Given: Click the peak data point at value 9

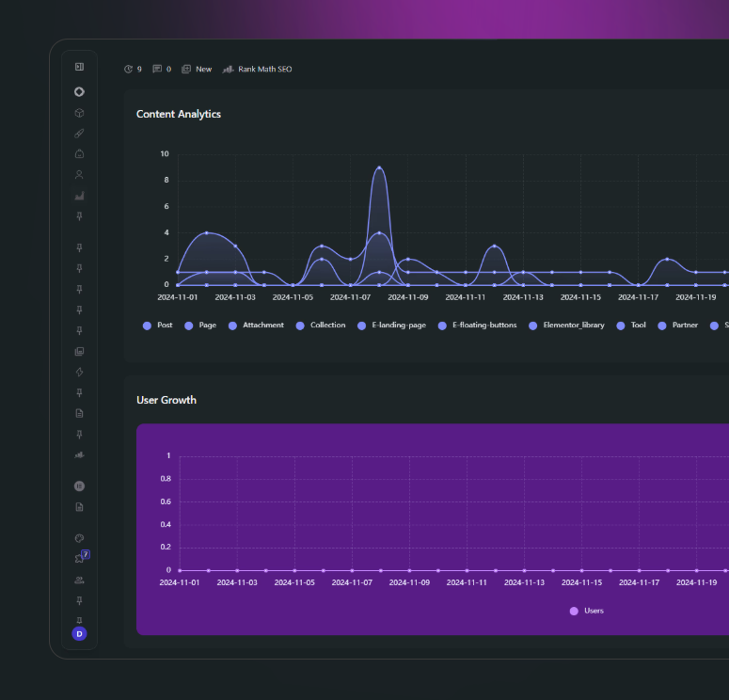Looking at the screenshot, I should tap(379, 168).
